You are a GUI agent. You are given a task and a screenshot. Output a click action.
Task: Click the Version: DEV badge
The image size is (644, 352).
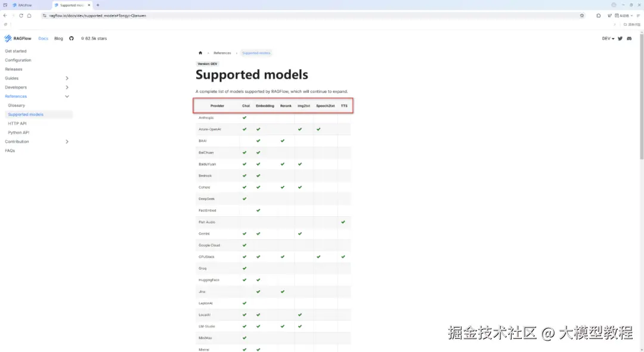tap(208, 64)
